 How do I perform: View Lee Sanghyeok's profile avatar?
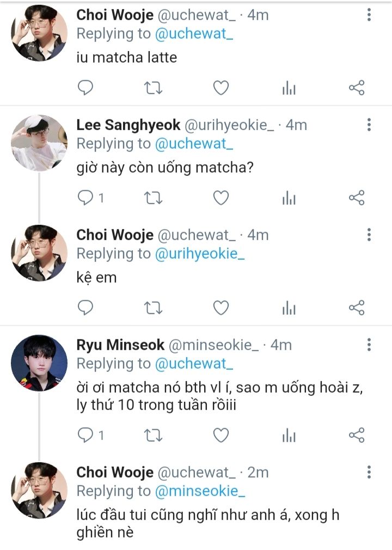pos(39,143)
